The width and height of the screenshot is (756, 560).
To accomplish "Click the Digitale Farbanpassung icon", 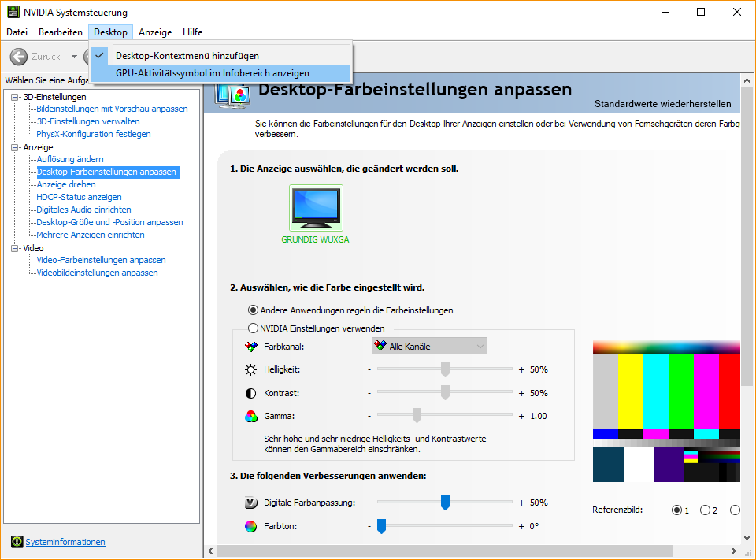I will tap(251, 503).
